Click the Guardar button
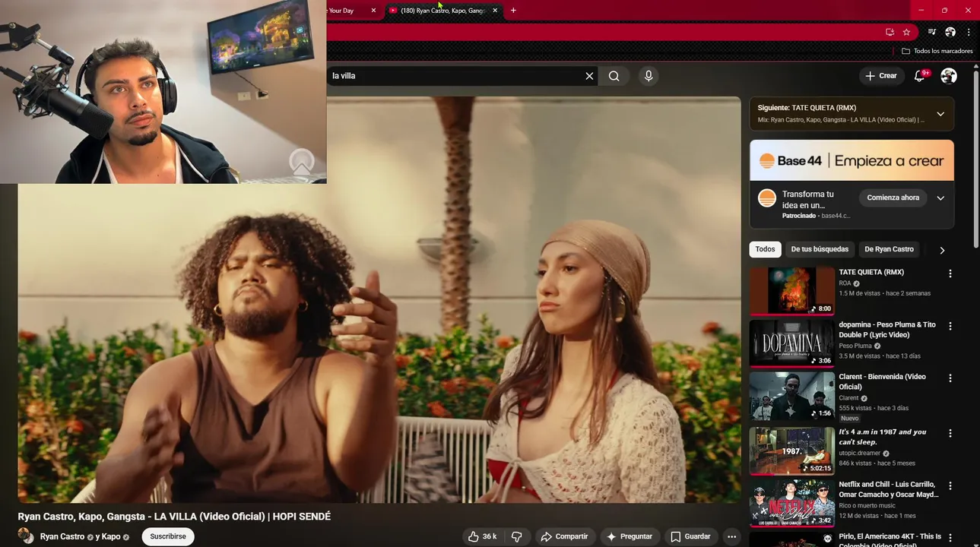The height and width of the screenshot is (547, 980). pos(690,536)
